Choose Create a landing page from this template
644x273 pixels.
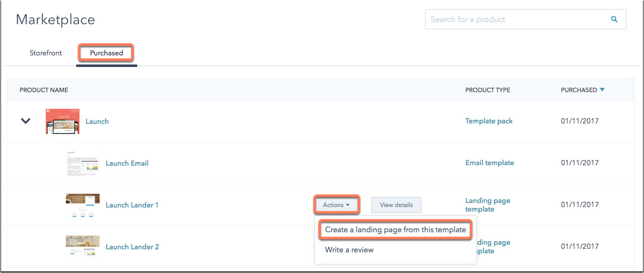pos(395,230)
